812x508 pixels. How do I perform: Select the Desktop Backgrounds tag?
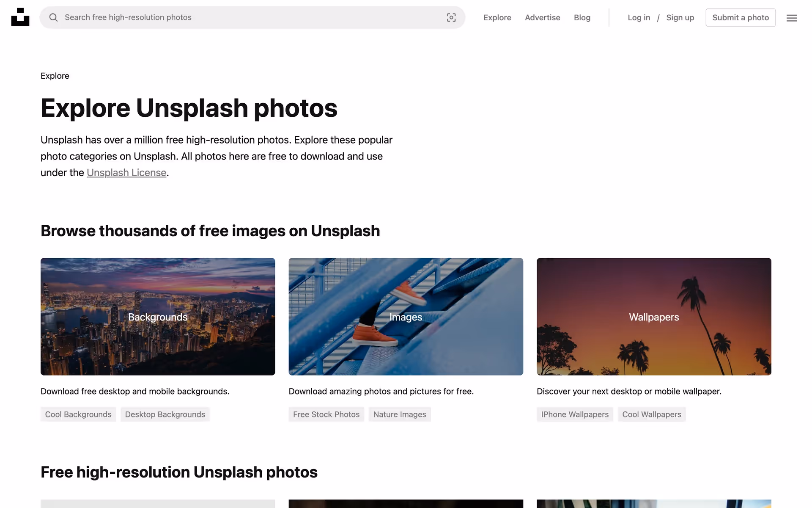pos(165,414)
